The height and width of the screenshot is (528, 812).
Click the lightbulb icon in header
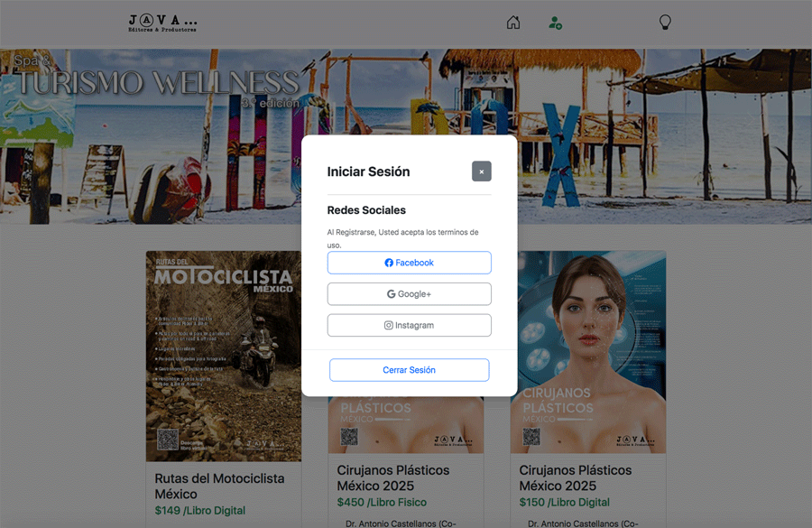(x=665, y=23)
